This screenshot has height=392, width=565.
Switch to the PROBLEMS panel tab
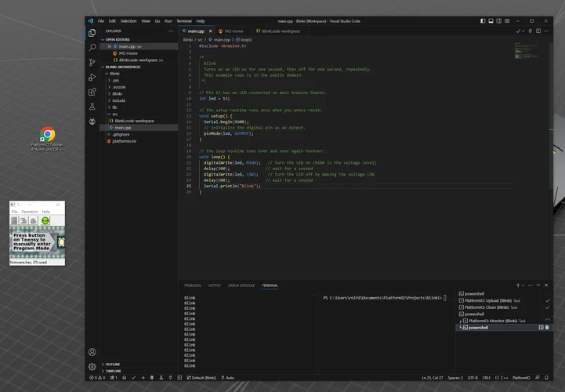coord(193,285)
